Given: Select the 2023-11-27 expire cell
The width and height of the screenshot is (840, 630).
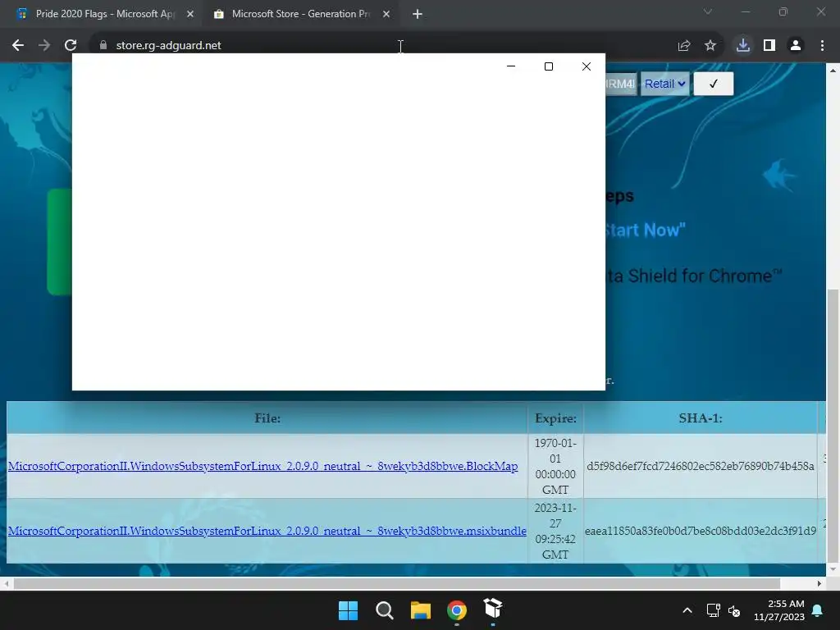Looking at the screenshot, I should pos(555,531).
